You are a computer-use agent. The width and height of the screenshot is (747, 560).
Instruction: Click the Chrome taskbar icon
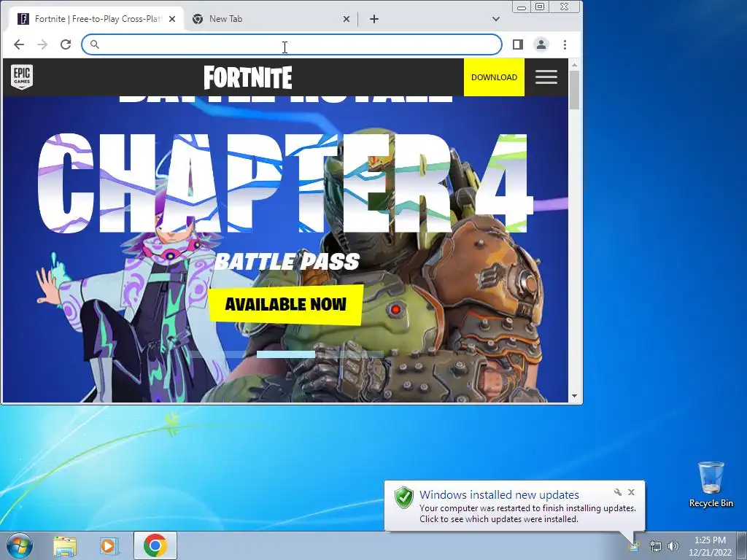[x=155, y=545]
